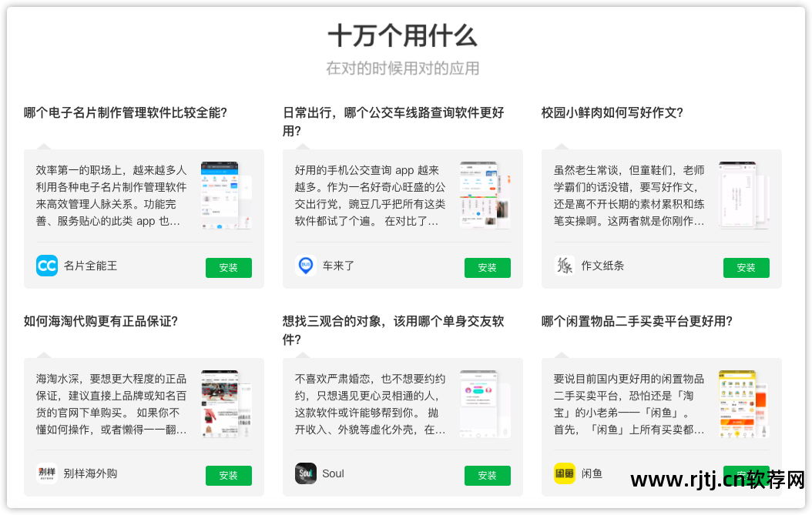Open question 如何海淘代购更有正品保证?

[100, 322]
